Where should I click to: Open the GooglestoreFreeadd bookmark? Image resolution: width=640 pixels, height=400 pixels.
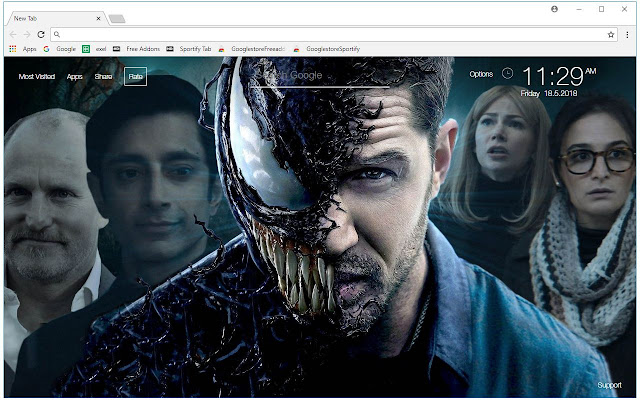(252, 49)
